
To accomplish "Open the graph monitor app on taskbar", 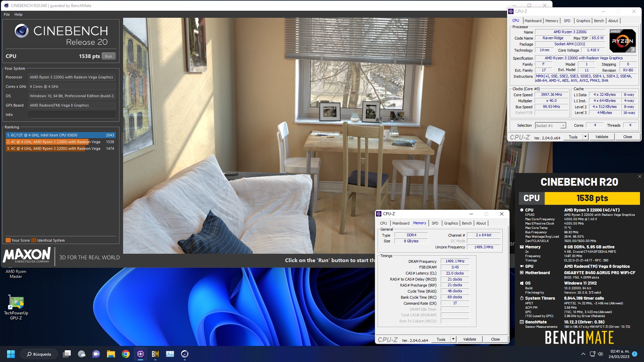I will coord(170,354).
